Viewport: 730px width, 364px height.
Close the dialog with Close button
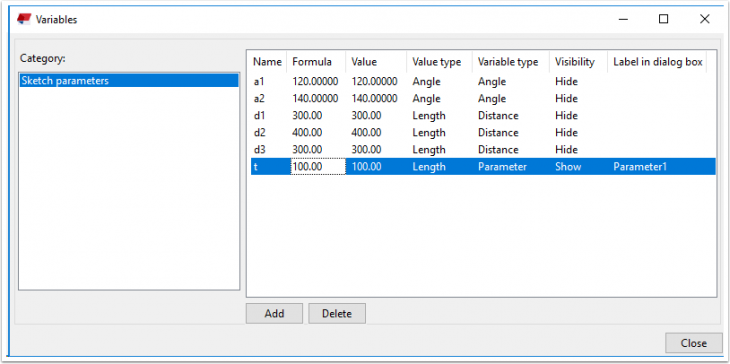(694, 343)
